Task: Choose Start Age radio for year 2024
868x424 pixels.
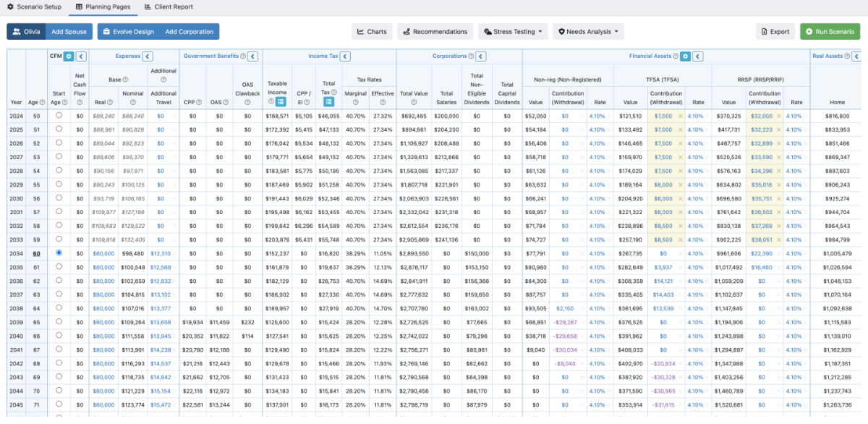Action: (x=59, y=116)
